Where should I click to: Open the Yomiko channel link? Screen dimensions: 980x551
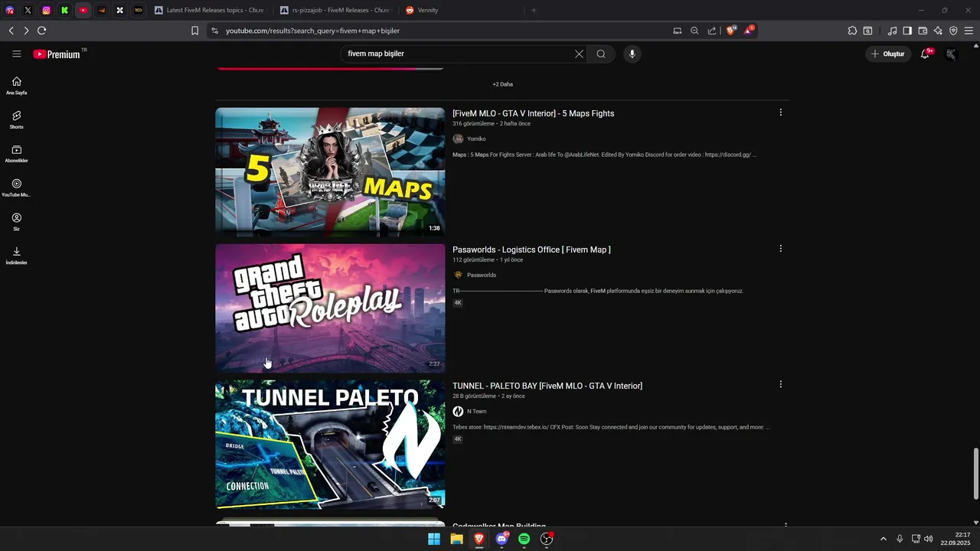coord(476,139)
